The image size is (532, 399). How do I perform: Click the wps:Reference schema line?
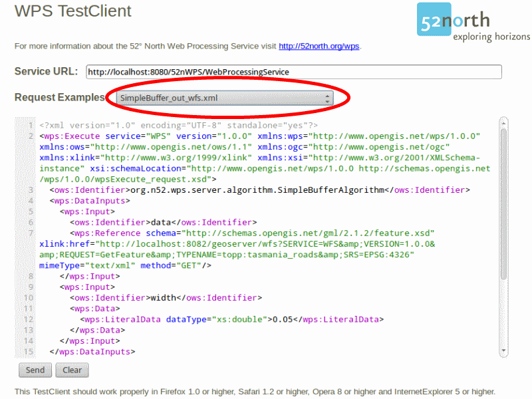252,233
